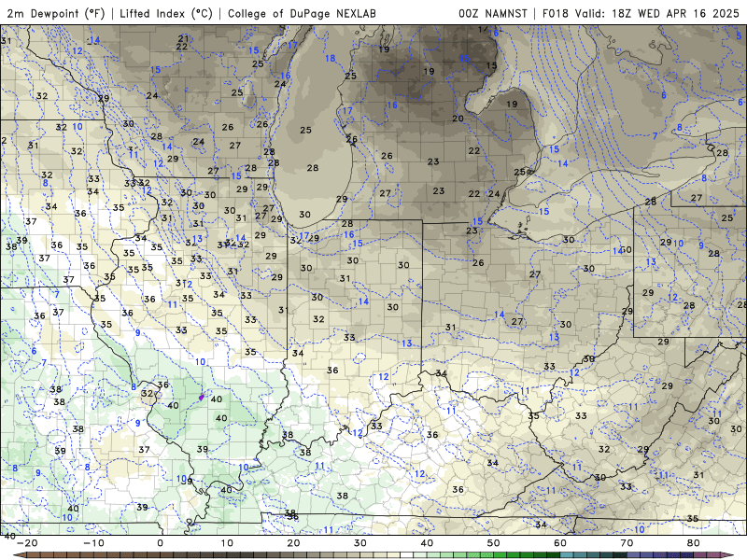Click the 70 label on the color scale
Screen dimensions: 747x560
[627, 543]
